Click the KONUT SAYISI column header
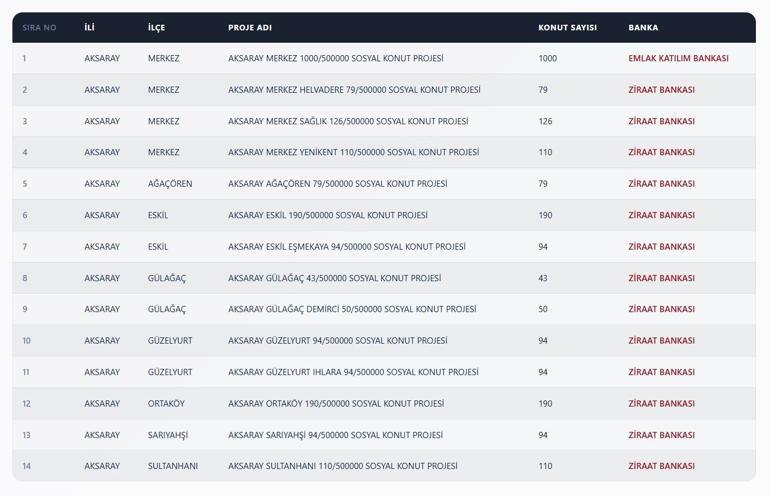Viewport: 770px width, 496px height. pyautogui.click(x=567, y=28)
